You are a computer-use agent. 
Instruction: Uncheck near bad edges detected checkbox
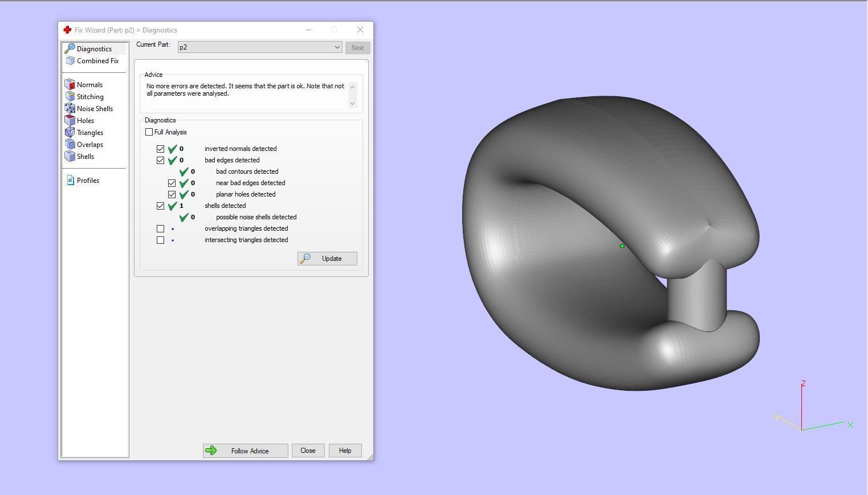pyautogui.click(x=172, y=183)
